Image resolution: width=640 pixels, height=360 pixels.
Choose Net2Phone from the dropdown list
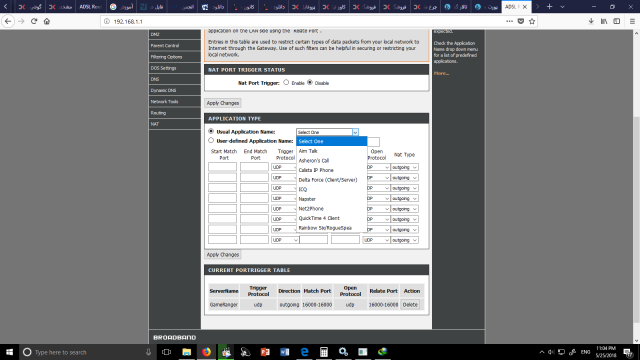click(331, 209)
